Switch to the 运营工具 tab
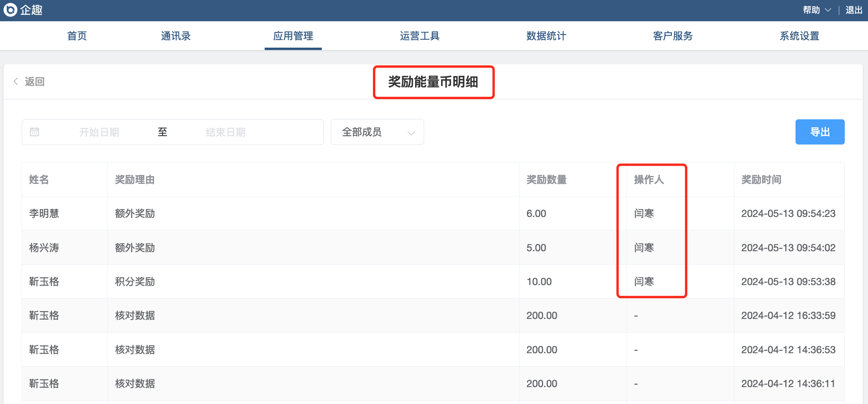Viewport: 868px width, 404px height. (x=419, y=36)
